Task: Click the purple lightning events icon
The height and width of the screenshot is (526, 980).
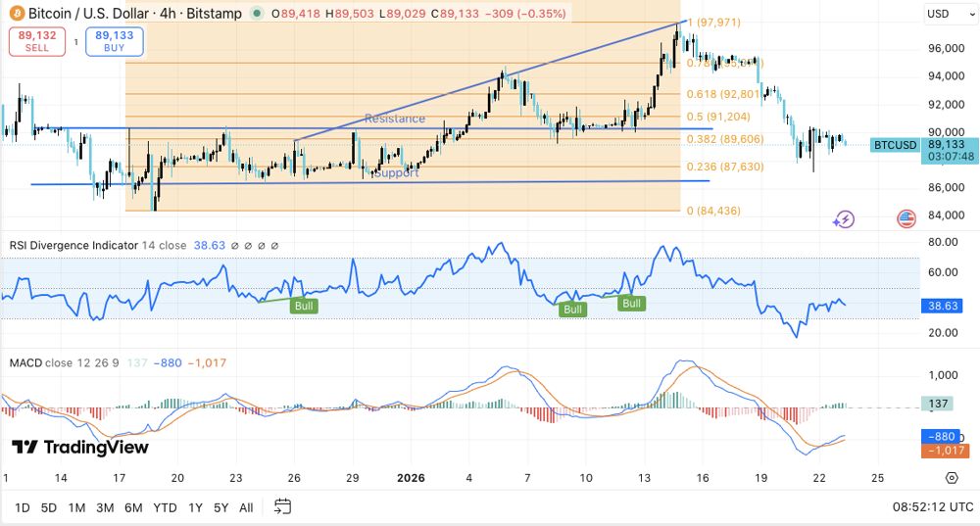Action: (x=843, y=219)
